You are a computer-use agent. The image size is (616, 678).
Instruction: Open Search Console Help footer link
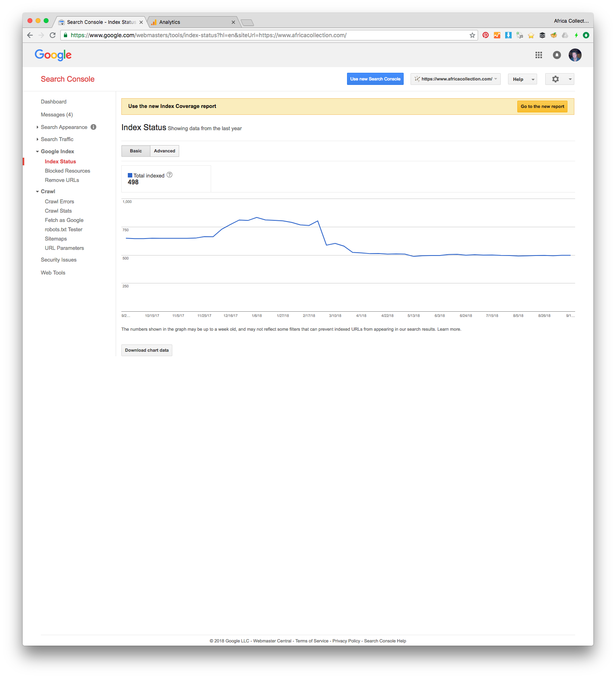coord(385,641)
